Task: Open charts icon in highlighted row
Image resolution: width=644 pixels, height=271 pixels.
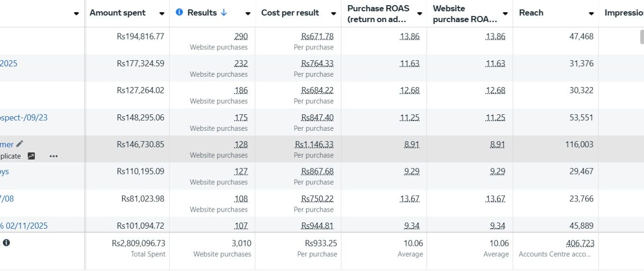Action: [31, 156]
